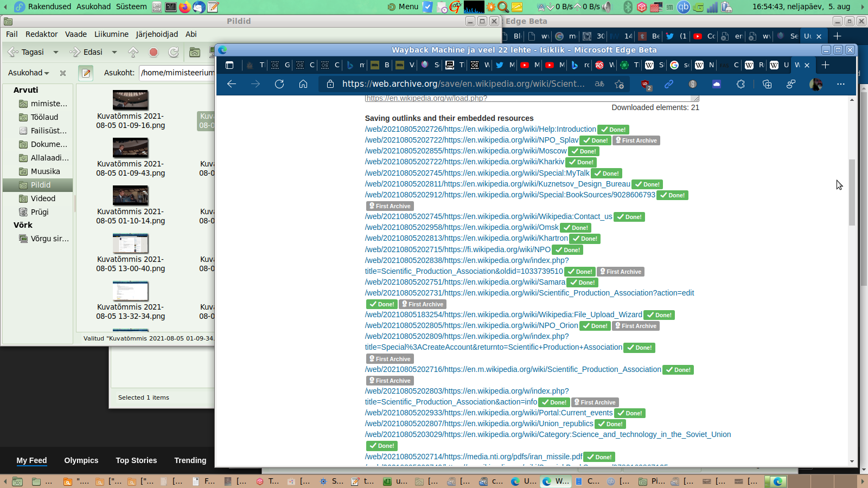Click the Edasi forward button
Screen dimensions: 868x488
point(86,52)
